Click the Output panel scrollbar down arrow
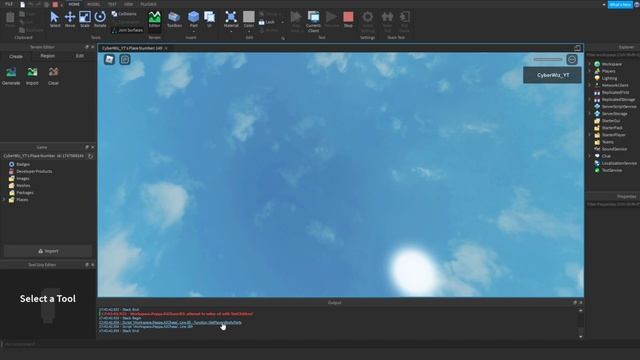Viewport: 640px width, 360px height. (x=580, y=337)
